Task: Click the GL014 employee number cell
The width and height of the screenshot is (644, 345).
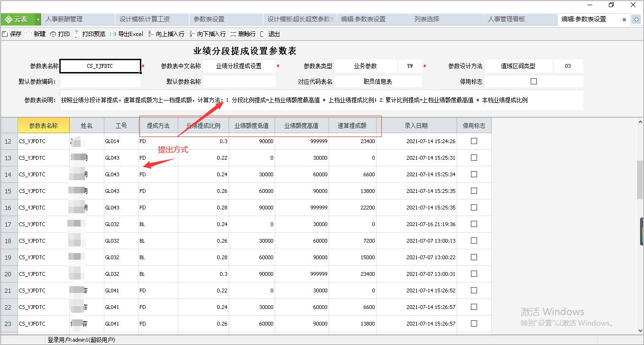Action: (x=121, y=141)
